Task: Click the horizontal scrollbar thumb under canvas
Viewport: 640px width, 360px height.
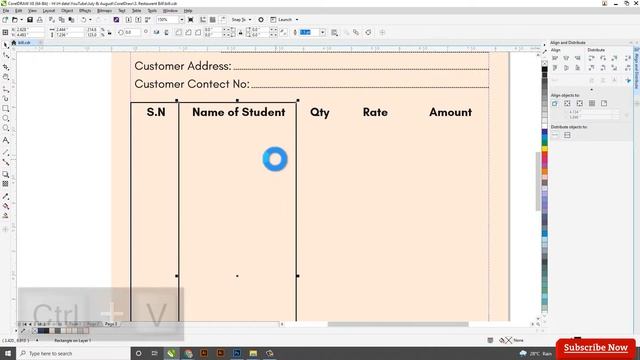Action: (398, 324)
